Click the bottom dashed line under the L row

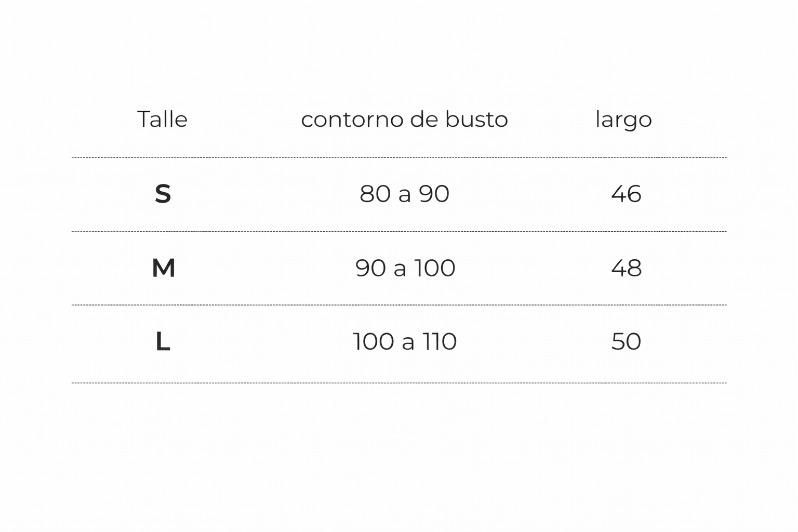tap(399, 383)
